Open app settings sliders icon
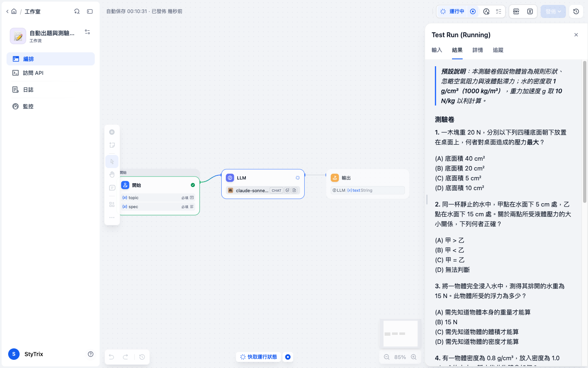Image resolution: width=588 pixels, height=368 pixels. point(87,32)
